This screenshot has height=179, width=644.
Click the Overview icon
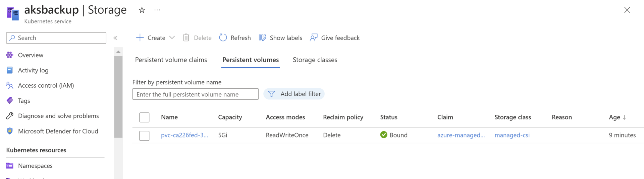(x=10, y=55)
